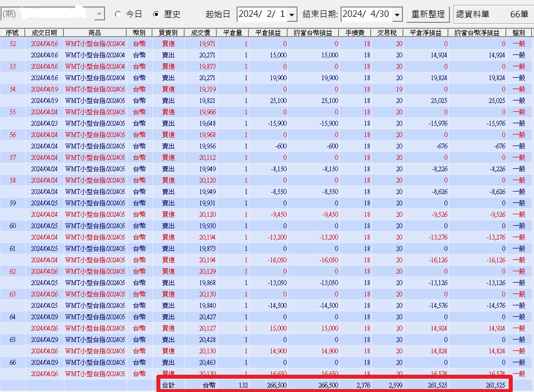This screenshot has height=392, width=534.
Task: Click the 平倉淨損益 column header
Action: click(x=426, y=33)
